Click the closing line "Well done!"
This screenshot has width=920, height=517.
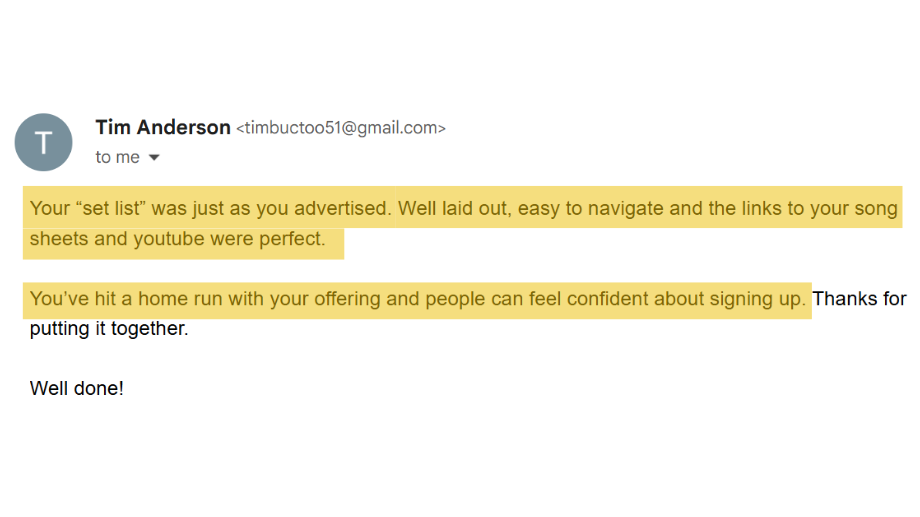pyautogui.click(x=77, y=388)
